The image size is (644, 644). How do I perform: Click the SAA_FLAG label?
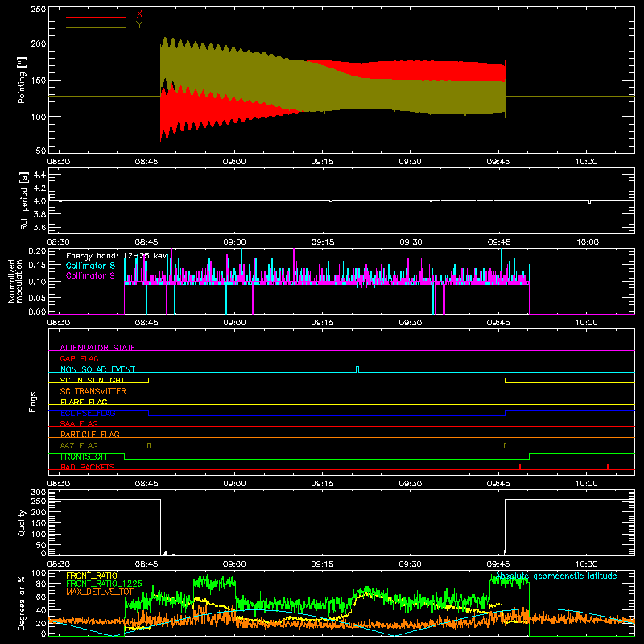coord(79,423)
